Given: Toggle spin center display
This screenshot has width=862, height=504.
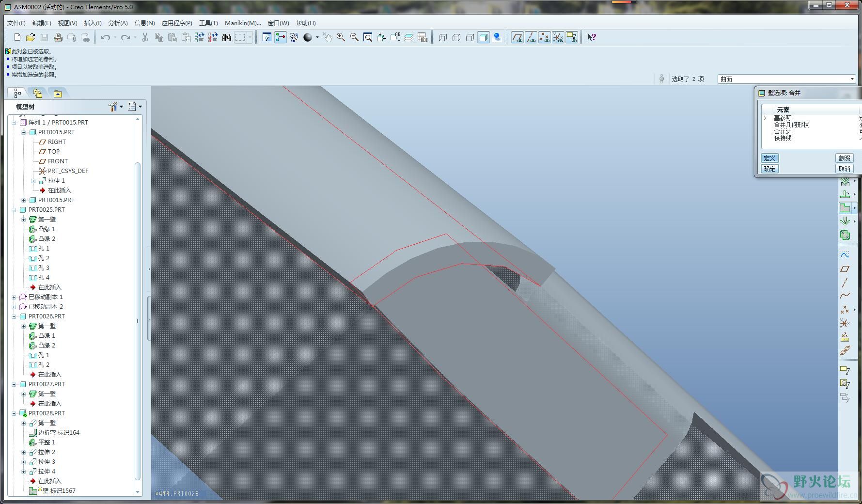Looking at the screenshot, I should click(x=281, y=37).
